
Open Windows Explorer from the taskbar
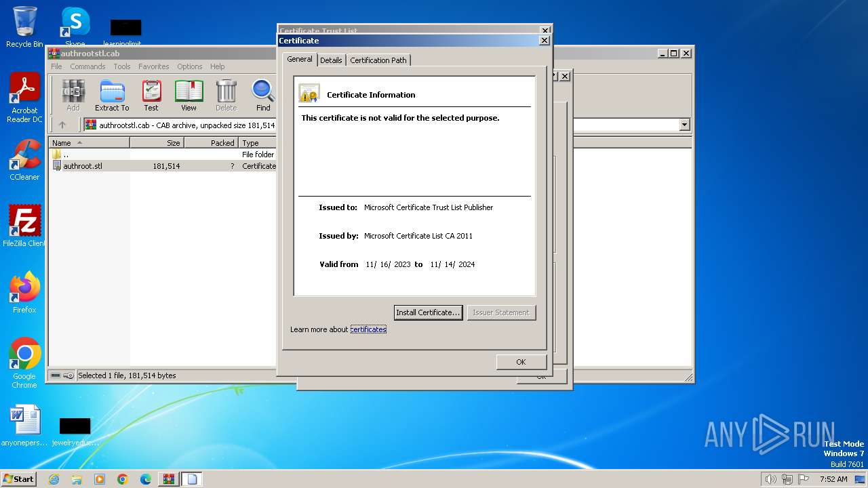[x=77, y=479]
